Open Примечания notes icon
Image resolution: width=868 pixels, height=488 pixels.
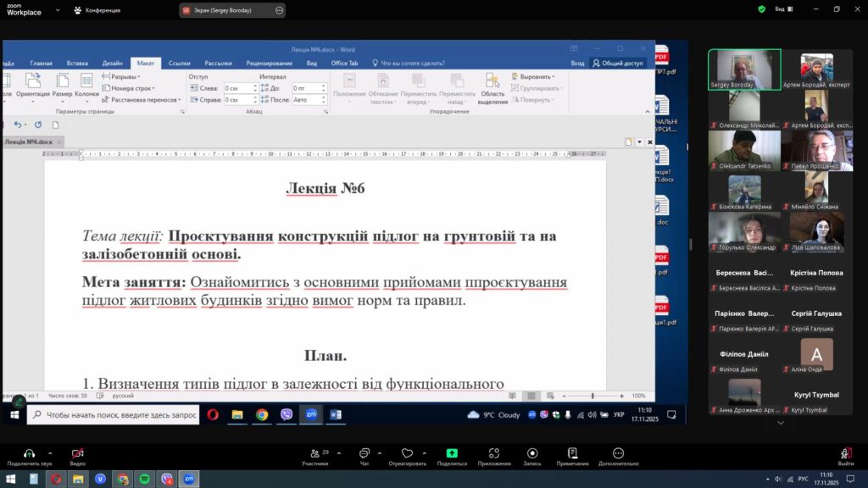[x=573, y=453]
